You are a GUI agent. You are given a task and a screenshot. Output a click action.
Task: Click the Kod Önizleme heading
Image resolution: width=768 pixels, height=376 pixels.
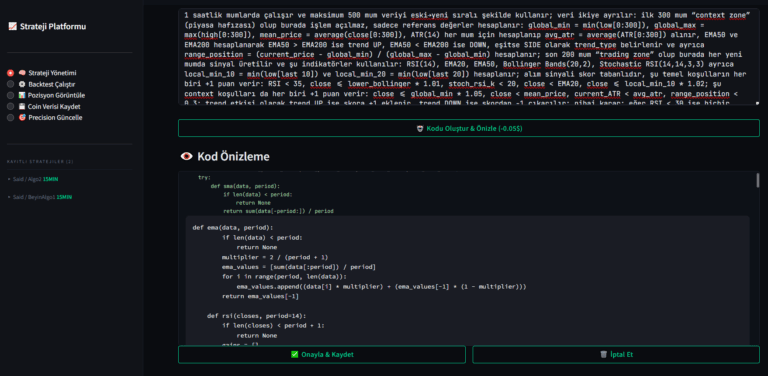click(x=233, y=157)
